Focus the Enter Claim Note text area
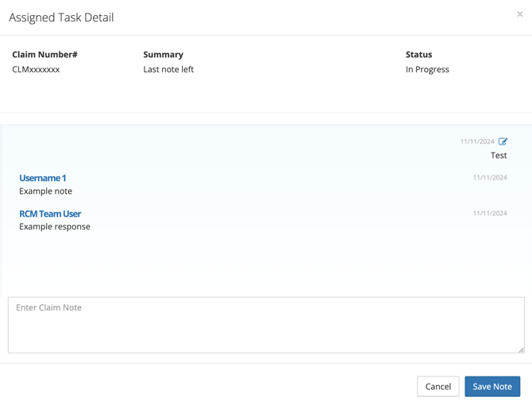 coord(266,325)
